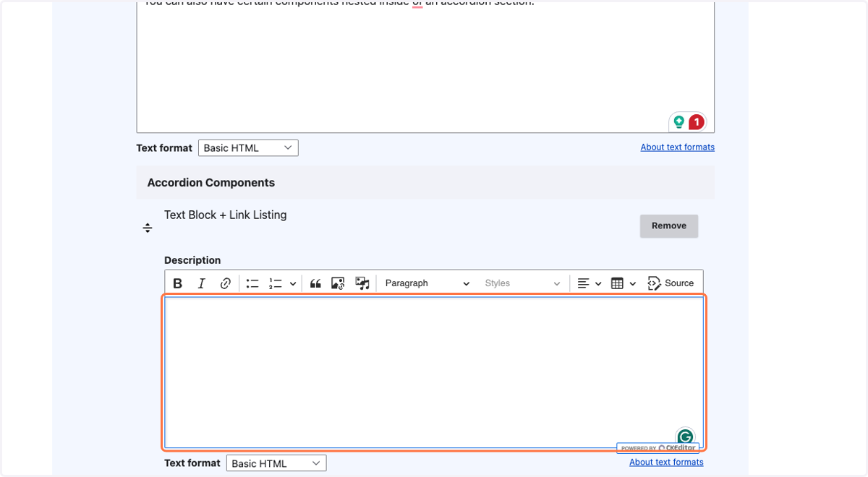
Task: Insert an image via toolbar icon
Action: 338,283
